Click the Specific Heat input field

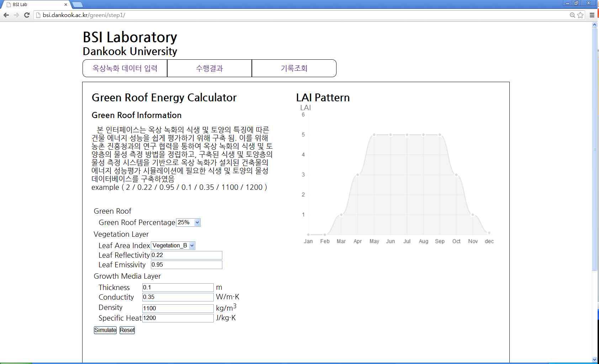coord(178,318)
